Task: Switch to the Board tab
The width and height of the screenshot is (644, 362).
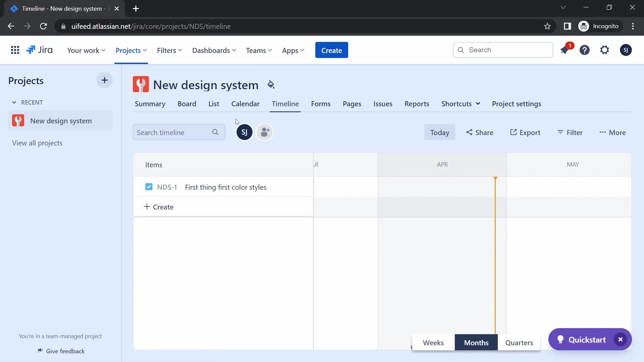Action: tap(186, 104)
